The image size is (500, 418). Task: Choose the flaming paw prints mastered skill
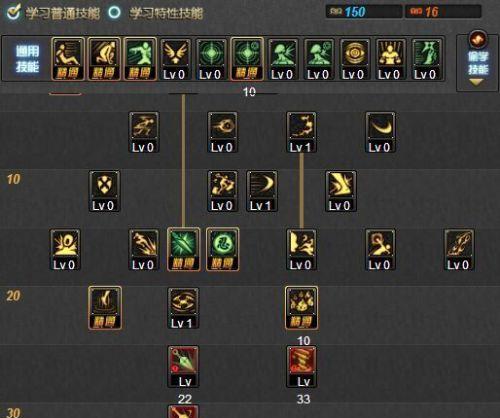coord(301,308)
